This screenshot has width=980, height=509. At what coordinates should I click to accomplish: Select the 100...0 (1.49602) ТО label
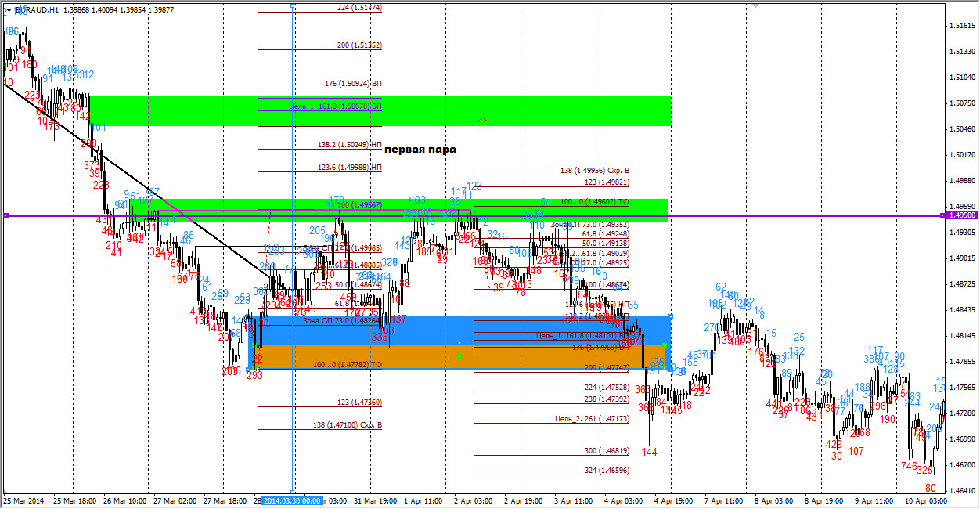[x=595, y=201]
